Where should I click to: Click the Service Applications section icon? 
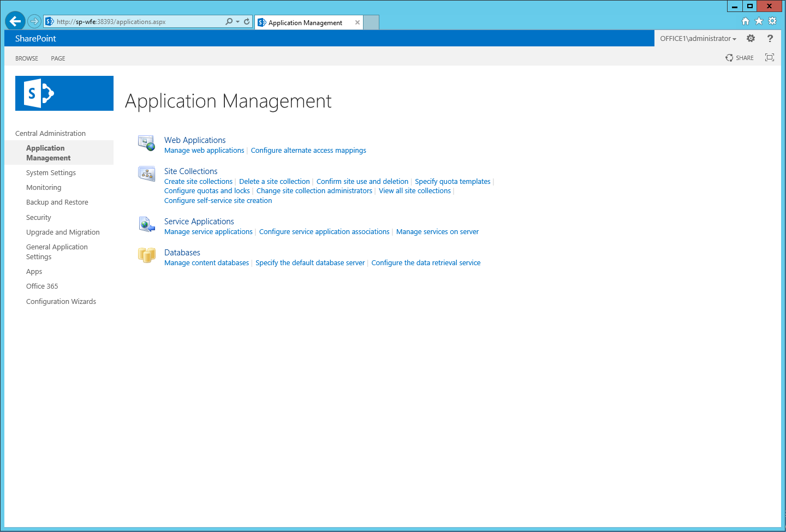click(x=147, y=224)
